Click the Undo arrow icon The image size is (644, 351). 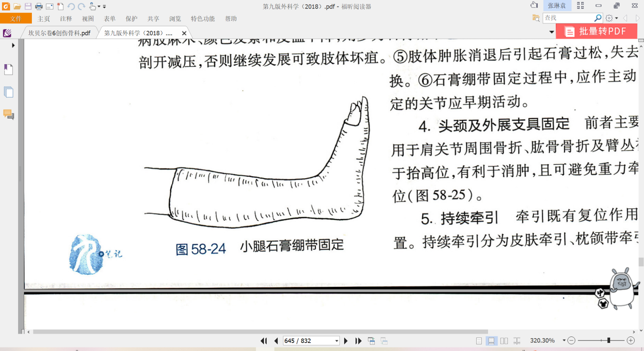pos(71,6)
